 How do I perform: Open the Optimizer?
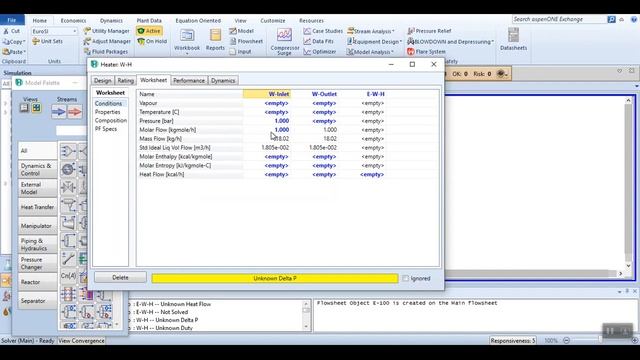click(320, 52)
